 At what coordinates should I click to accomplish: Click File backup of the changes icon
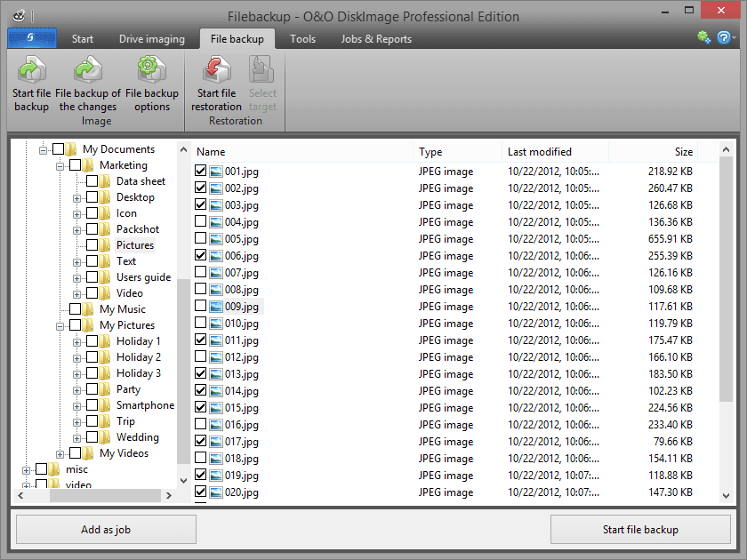(88, 70)
